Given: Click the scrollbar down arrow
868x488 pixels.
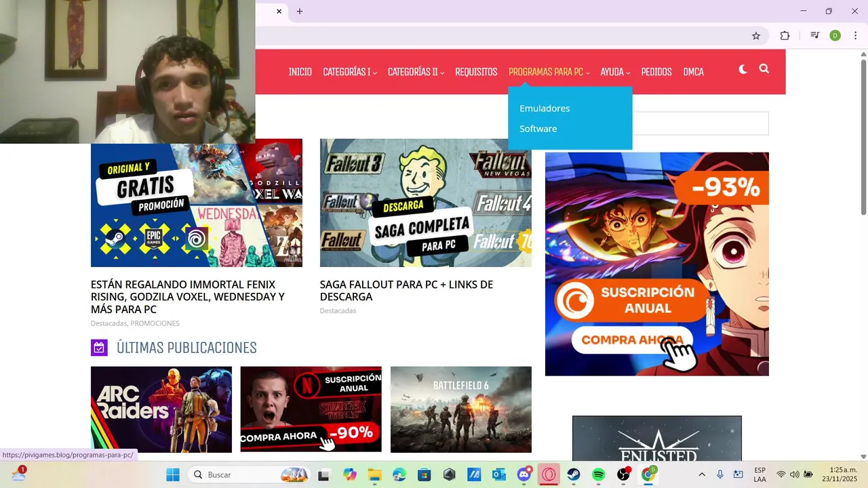Looking at the screenshot, I should click(863, 457).
